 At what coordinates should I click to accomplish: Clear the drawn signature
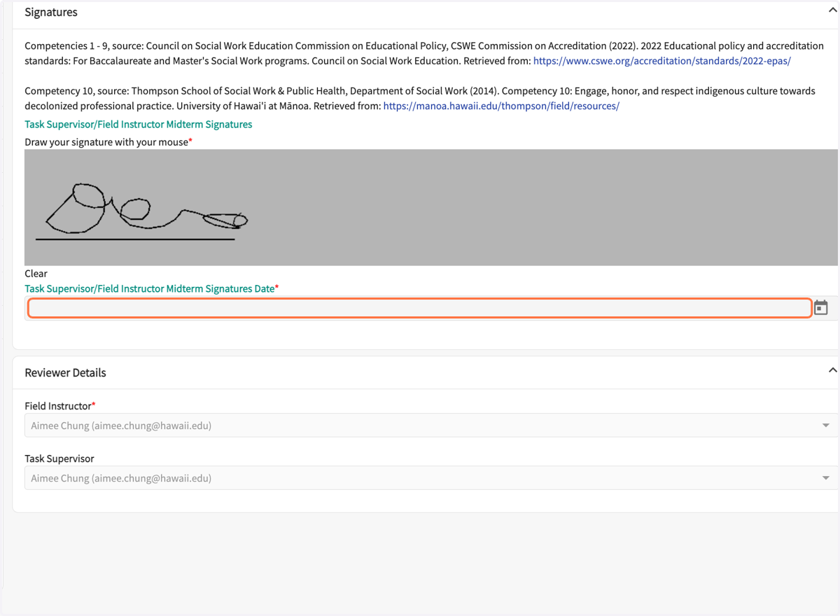(36, 274)
